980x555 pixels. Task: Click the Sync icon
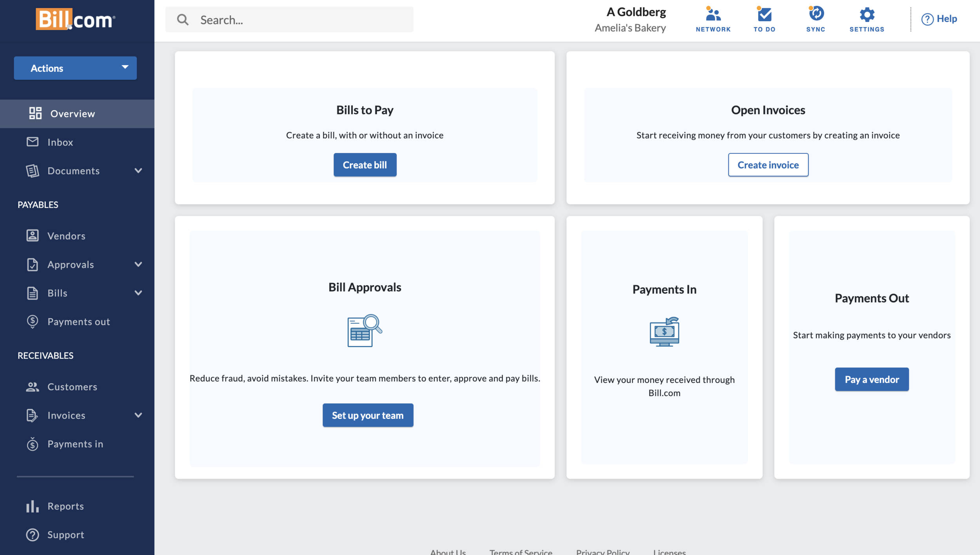tap(816, 14)
